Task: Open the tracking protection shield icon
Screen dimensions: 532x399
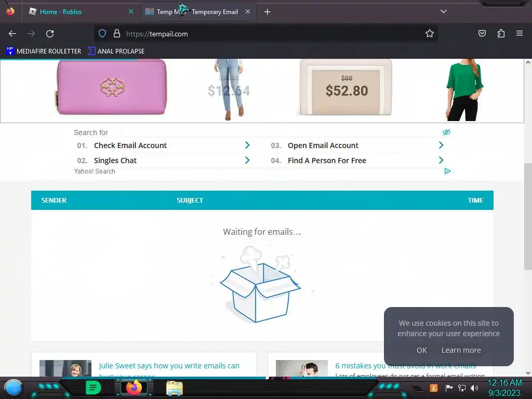Action: 102,33
